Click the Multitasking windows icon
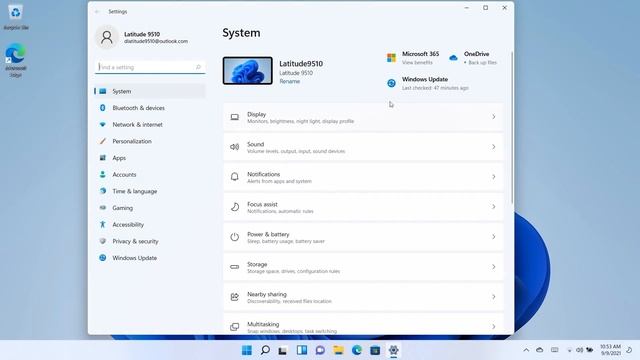 point(235,327)
